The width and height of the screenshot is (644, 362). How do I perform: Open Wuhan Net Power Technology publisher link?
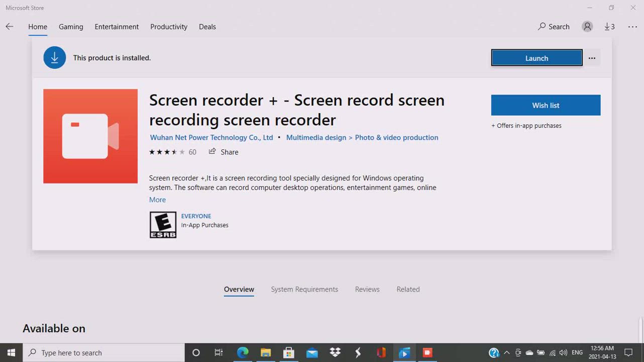(211, 137)
